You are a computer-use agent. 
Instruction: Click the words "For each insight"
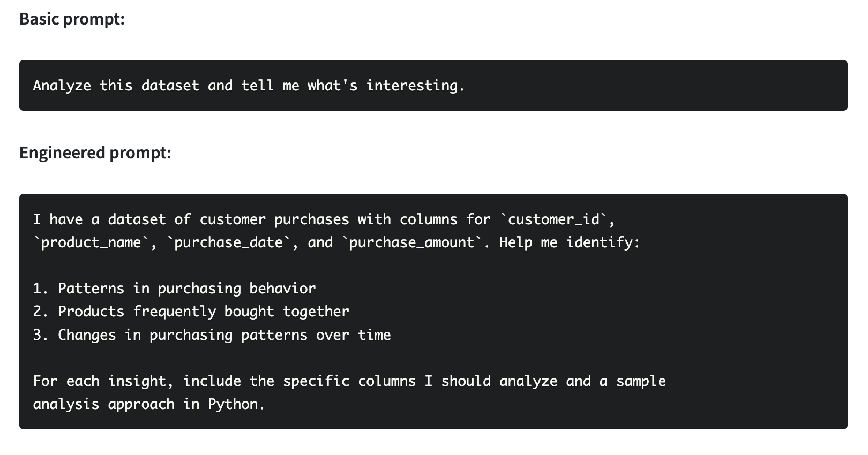coord(100,381)
